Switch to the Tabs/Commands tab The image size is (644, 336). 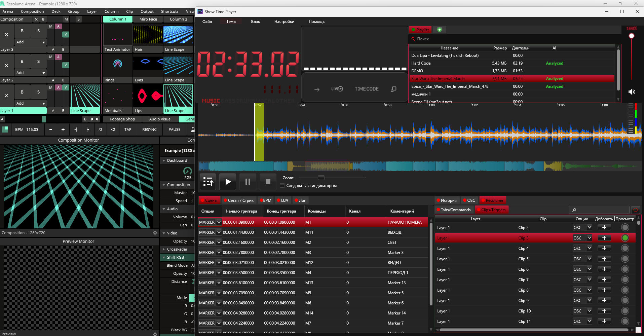point(453,210)
